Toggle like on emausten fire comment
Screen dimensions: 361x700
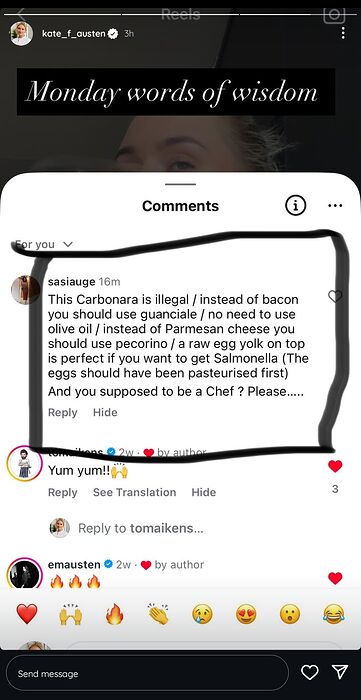pos(335,578)
